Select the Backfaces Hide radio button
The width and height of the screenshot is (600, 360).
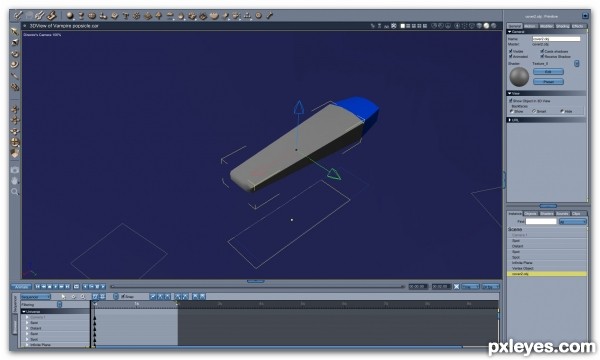pos(562,111)
